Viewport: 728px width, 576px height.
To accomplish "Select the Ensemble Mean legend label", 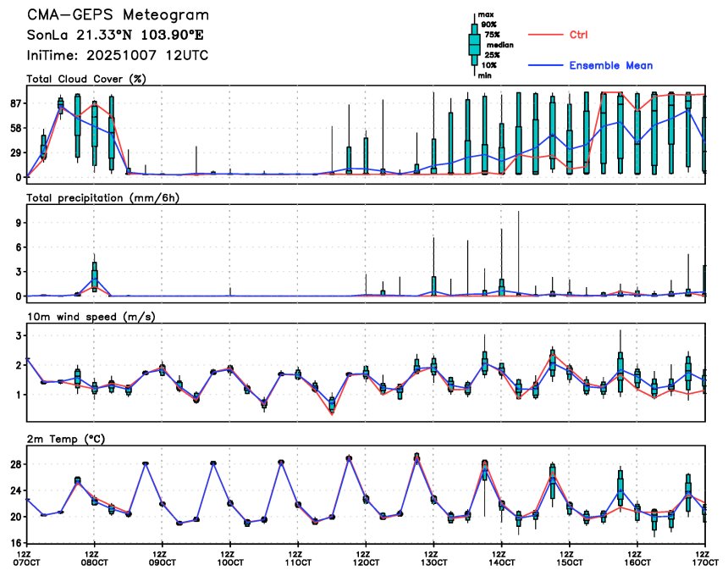I will [611, 65].
